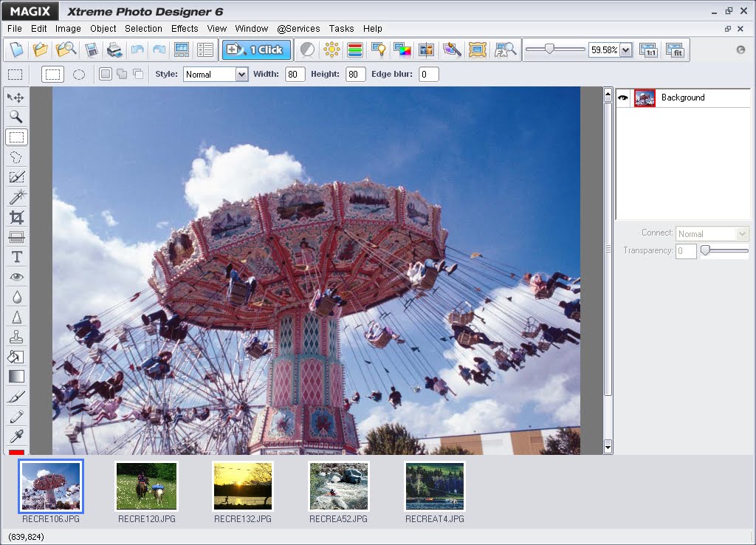Activate the Clone Stamp tool
This screenshot has height=545, width=756.
pyautogui.click(x=16, y=336)
